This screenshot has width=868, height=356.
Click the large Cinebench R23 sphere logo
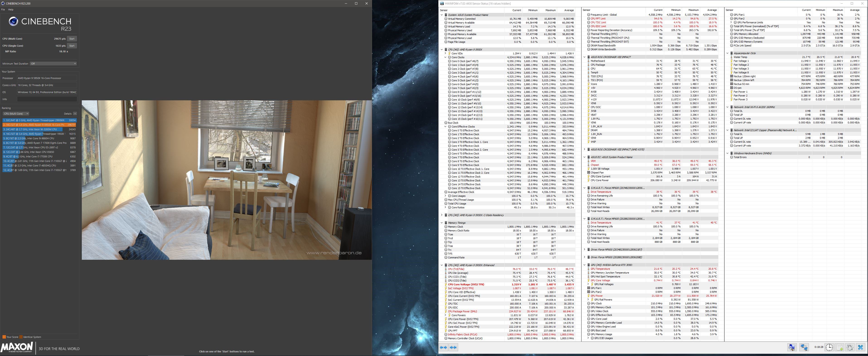13,22
